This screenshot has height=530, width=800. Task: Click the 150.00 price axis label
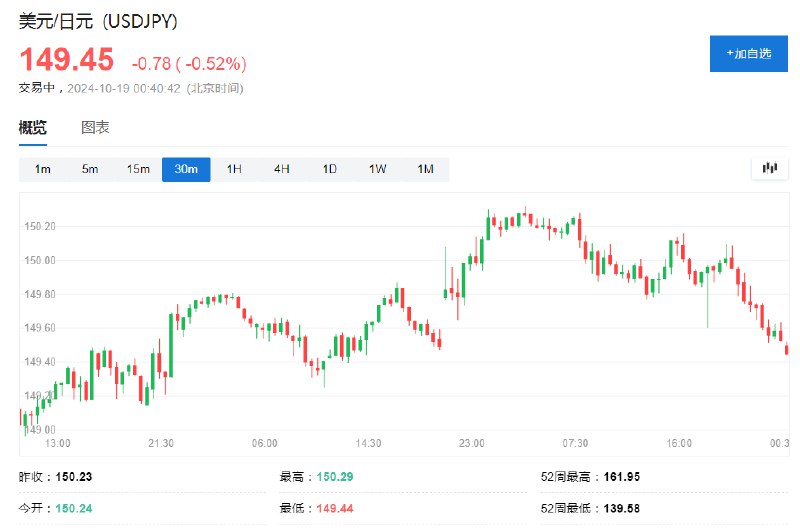40,261
